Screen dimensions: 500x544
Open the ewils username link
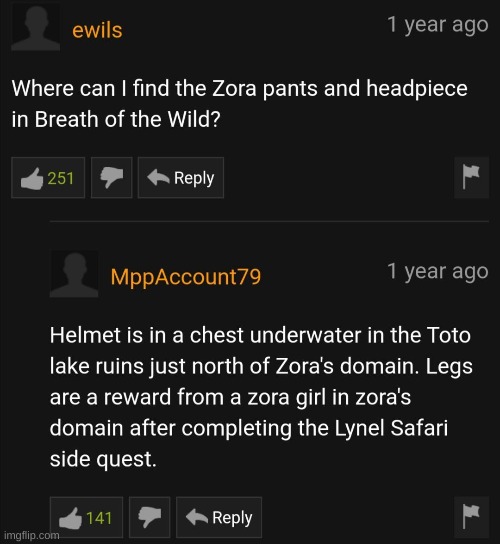97,30
